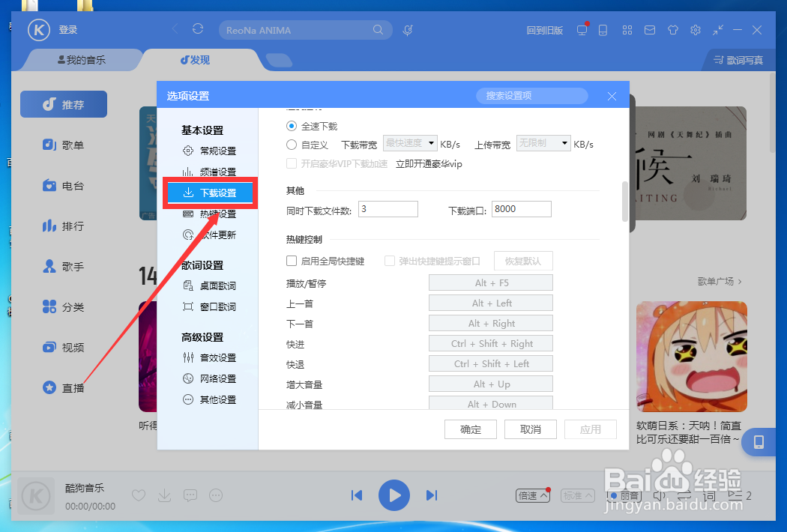Image resolution: width=787 pixels, height=532 pixels.
Task: Click the download icon in the player bar
Action: (x=164, y=495)
